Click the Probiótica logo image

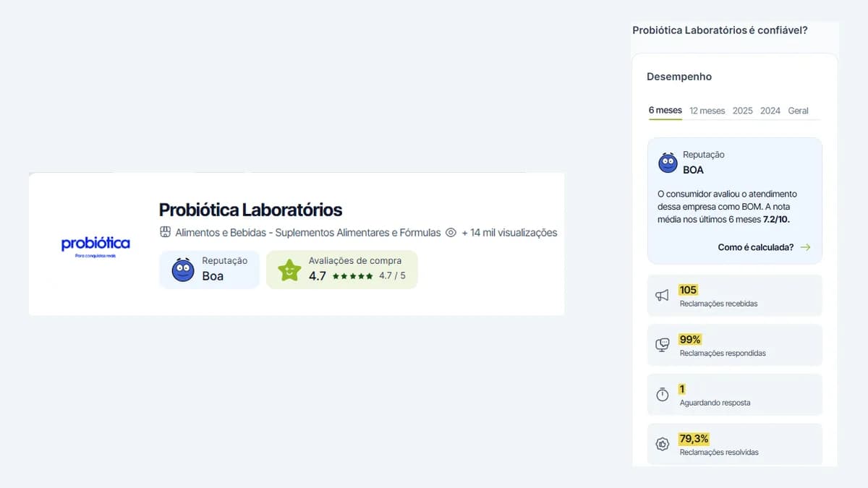(95, 247)
